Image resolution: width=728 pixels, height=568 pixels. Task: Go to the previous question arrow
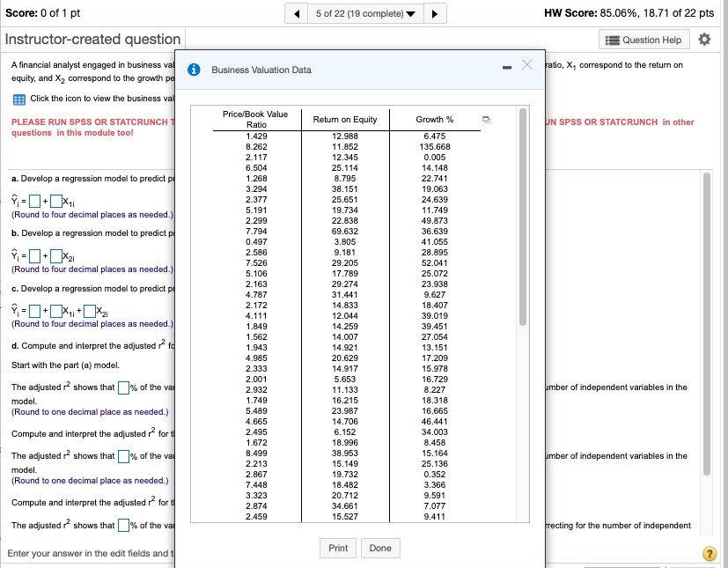[x=298, y=13]
